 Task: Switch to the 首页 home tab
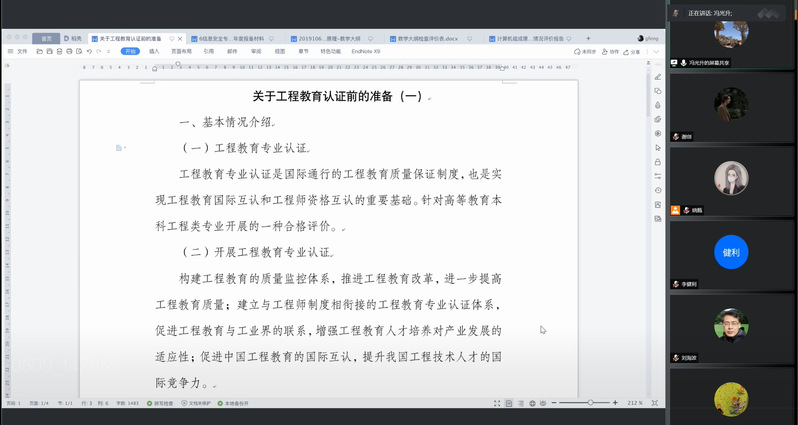[46, 38]
